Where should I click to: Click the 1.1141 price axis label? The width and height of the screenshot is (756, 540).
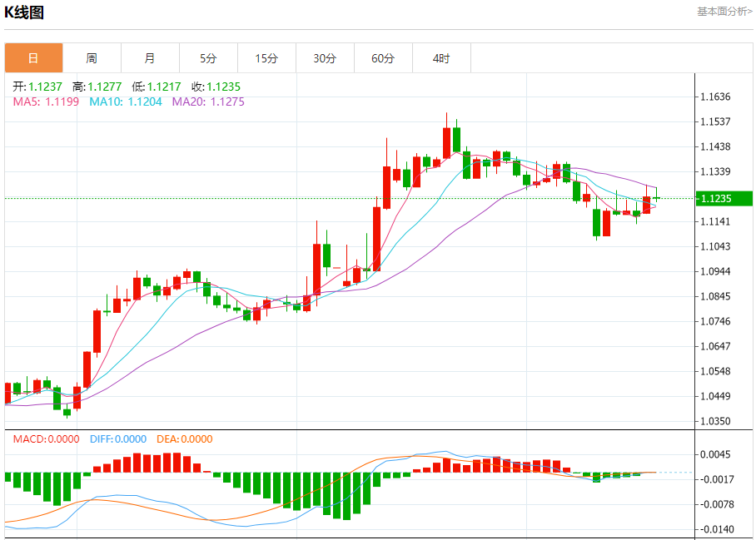(715, 221)
